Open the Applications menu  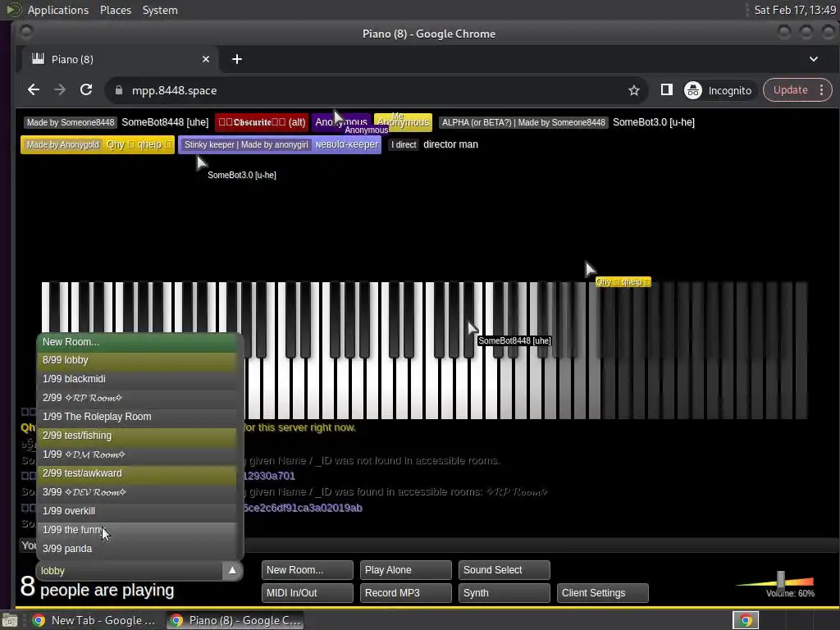click(58, 10)
